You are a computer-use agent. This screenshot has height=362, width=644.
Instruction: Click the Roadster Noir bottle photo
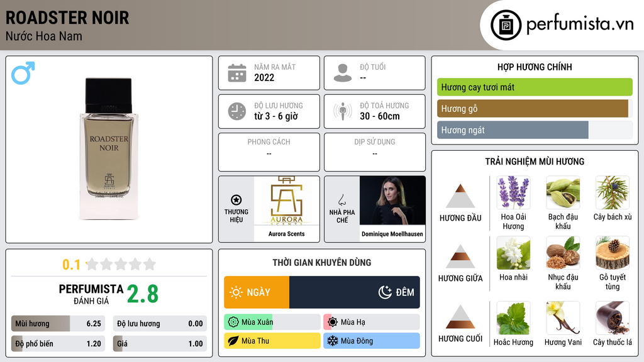[x=109, y=148]
